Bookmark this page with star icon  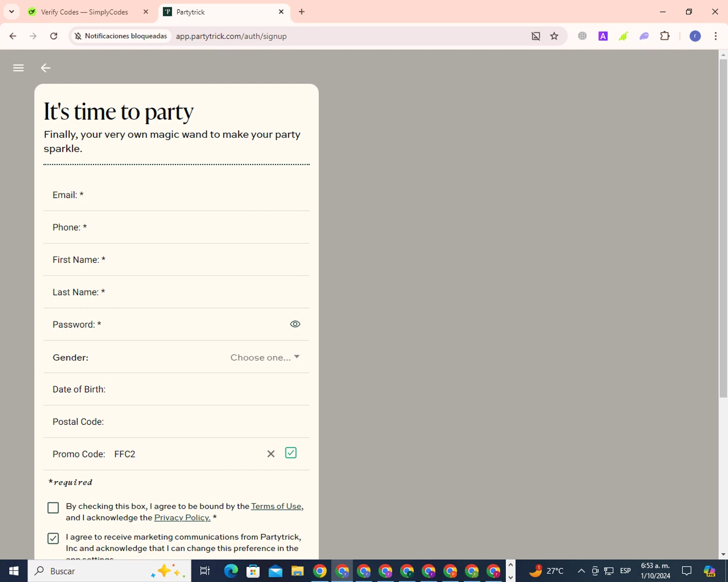554,36
